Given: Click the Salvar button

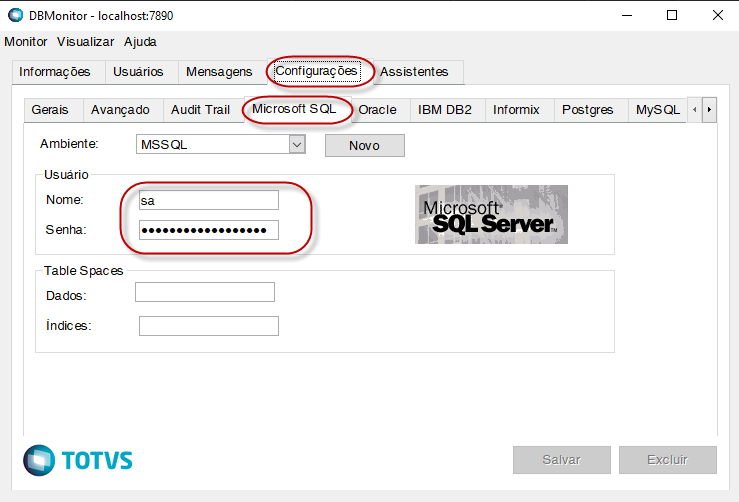Looking at the screenshot, I should (562, 460).
